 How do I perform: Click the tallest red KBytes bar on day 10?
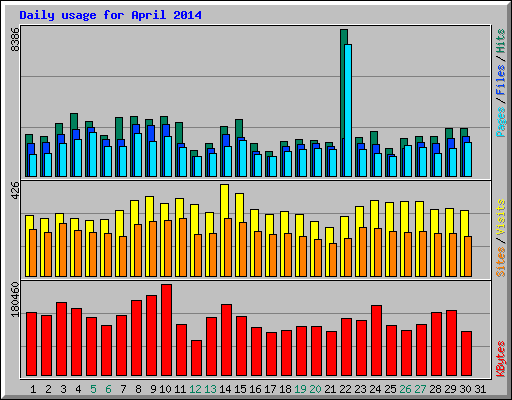(167, 330)
